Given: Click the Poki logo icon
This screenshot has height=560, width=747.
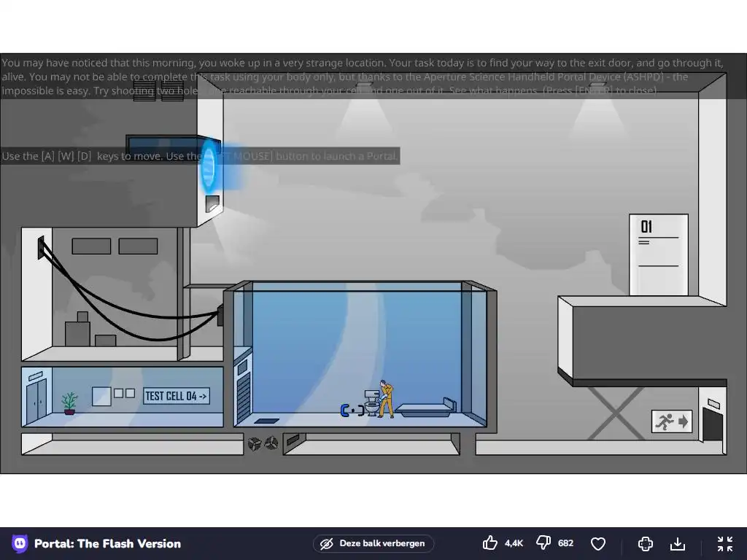Looking at the screenshot, I should 20,543.
